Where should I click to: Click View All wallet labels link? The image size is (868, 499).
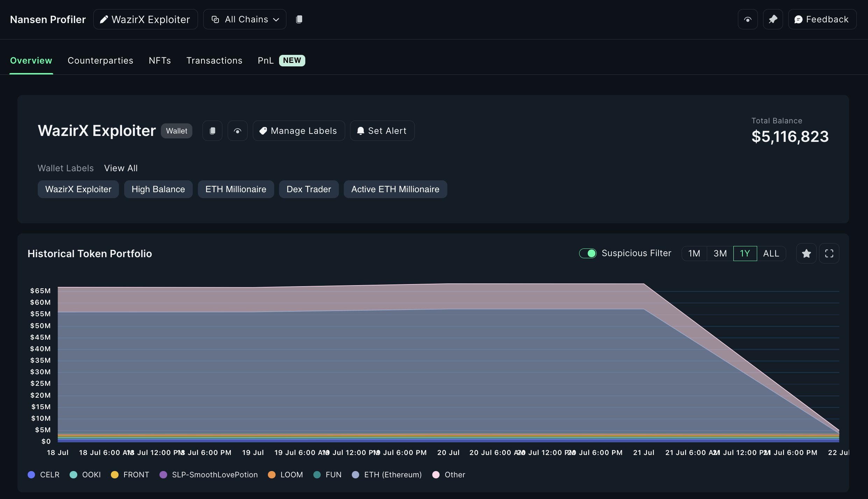coord(121,168)
